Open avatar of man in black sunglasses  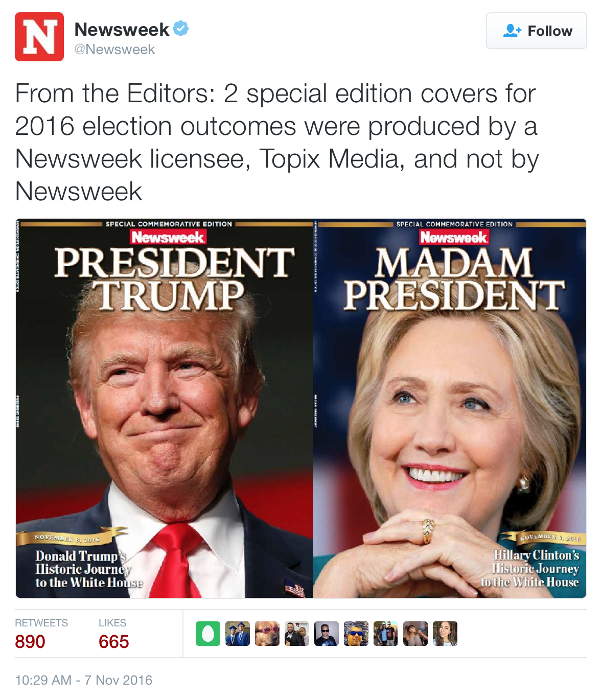click(327, 634)
